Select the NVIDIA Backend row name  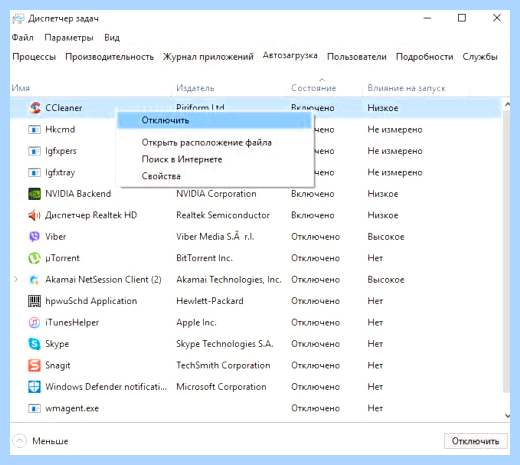click(78, 194)
